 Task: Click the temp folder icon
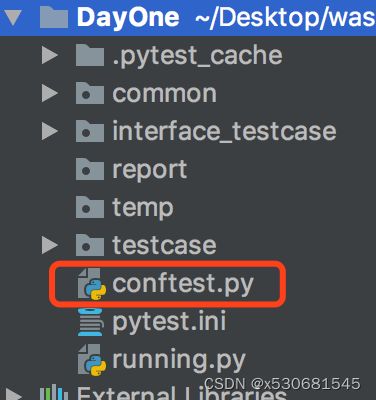[90, 207]
